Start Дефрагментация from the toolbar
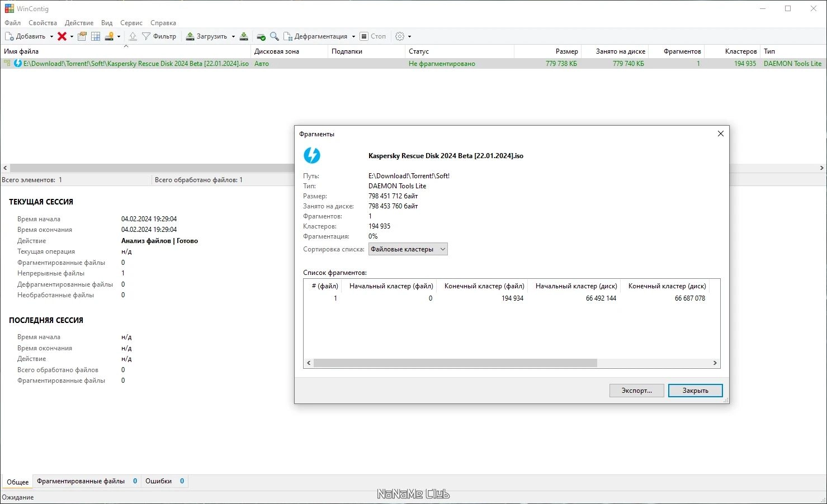The width and height of the screenshot is (827, 504). [316, 36]
